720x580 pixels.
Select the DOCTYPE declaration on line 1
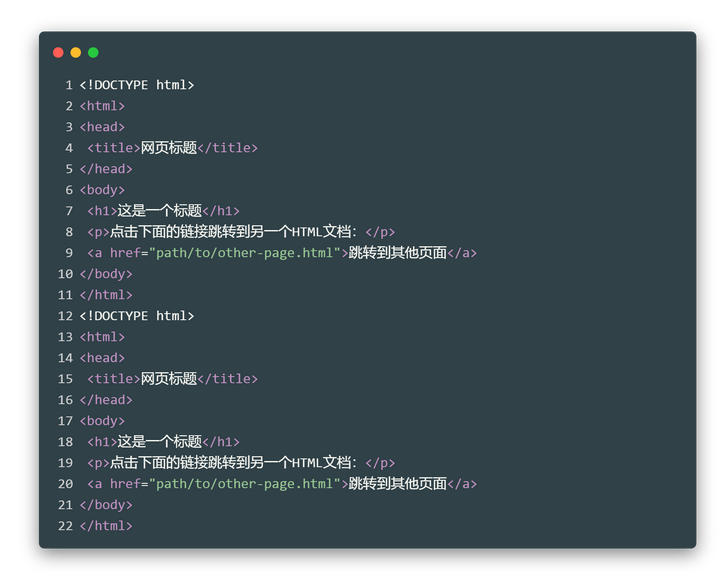pos(137,85)
